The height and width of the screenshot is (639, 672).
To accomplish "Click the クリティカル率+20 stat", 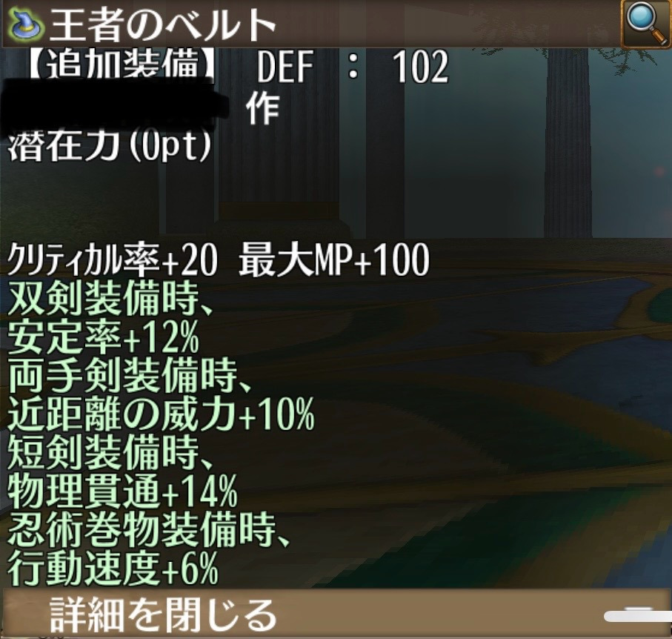I will pyautogui.click(x=113, y=260).
